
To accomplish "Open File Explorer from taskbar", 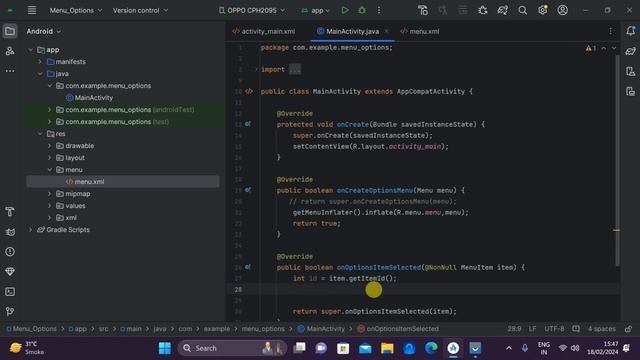I will [x=387, y=348].
